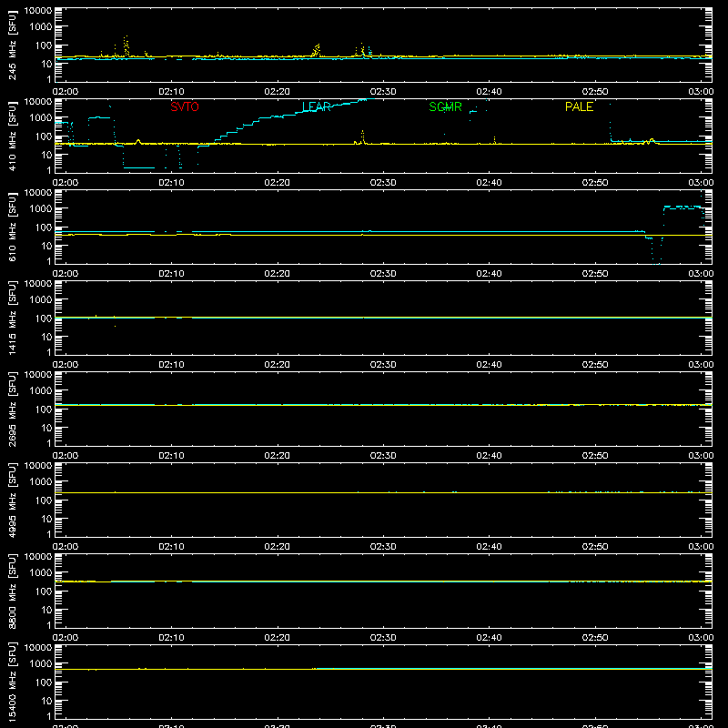The width and height of the screenshot is (728, 728).
Task: Select the 8800 MHz [SFU] axis title
Action: tap(12, 591)
